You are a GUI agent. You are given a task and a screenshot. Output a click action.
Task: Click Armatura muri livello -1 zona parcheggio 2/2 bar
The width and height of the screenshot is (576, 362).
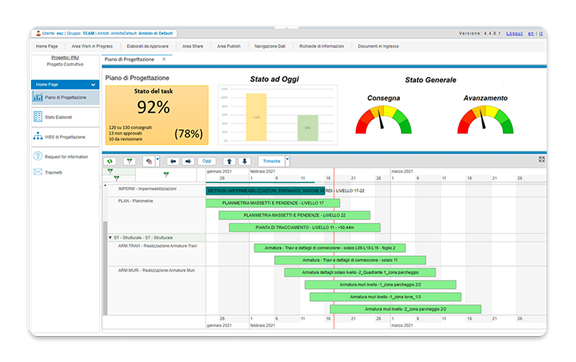pyautogui.click(x=381, y=284)
